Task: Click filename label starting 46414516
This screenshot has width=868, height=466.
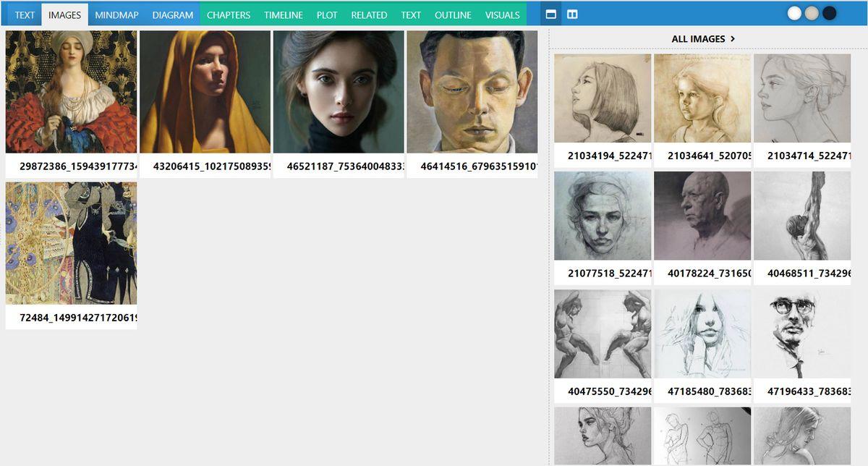Action: click(478, 166)
